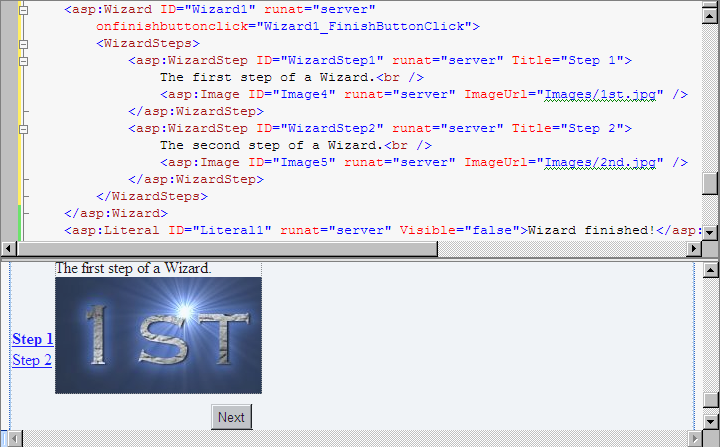Screen dimensions: 720x447
Task: Click the Images/2nd.jpg ImageUrl value
Action: 600,163
